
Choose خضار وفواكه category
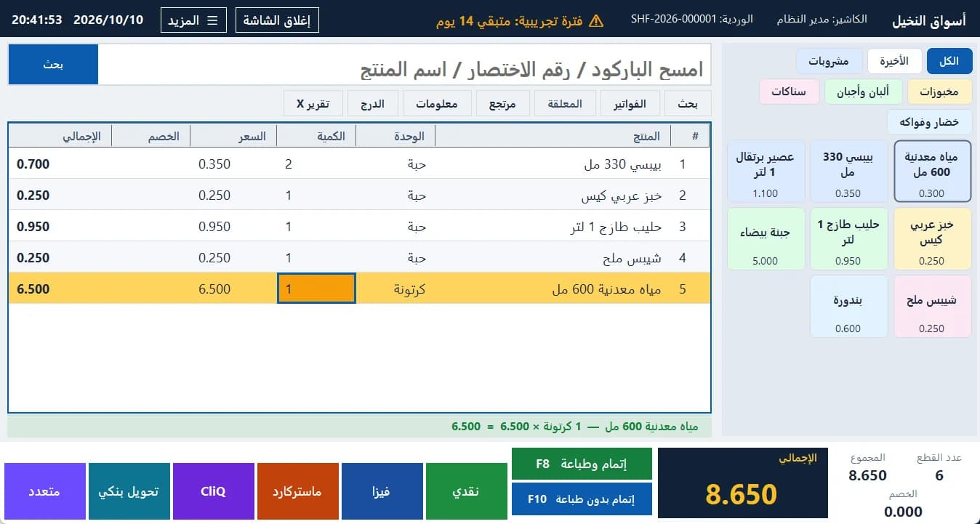pos(929,122)
